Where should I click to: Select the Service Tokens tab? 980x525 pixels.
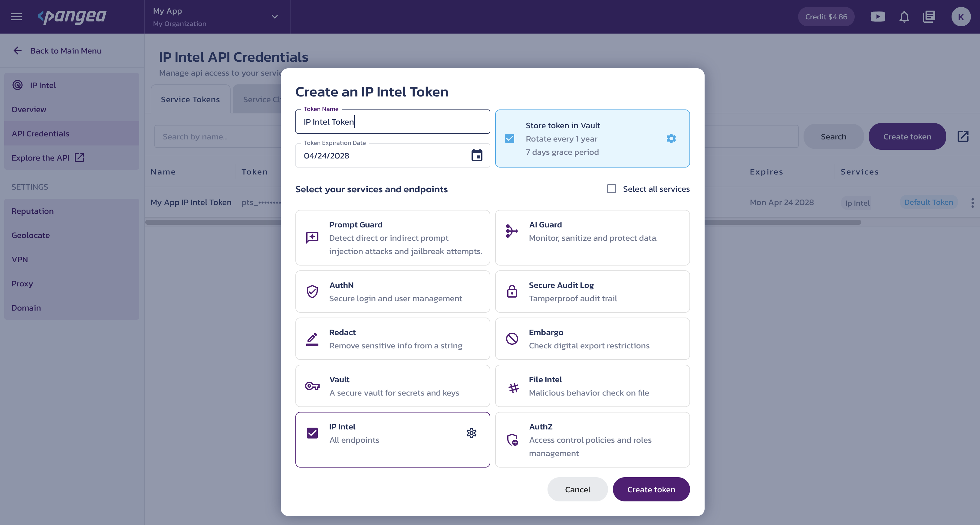tap(190, 99)
